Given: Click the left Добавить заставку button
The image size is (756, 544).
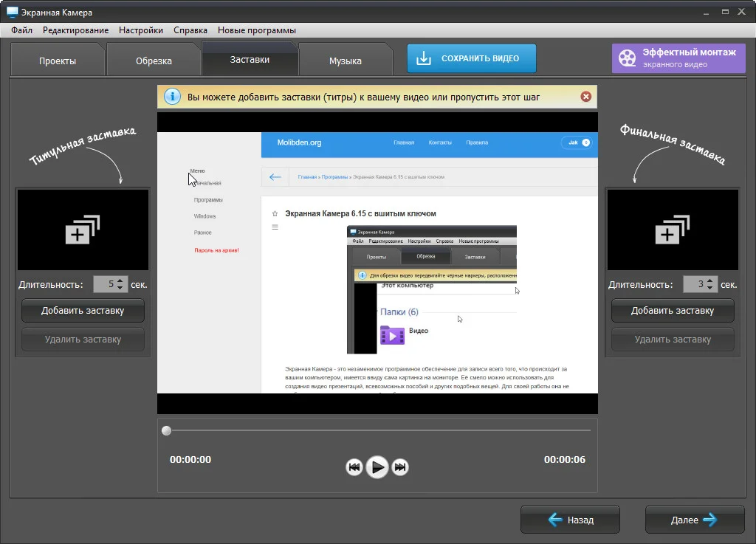Looking at the screenshot, I should click(83, 311).
